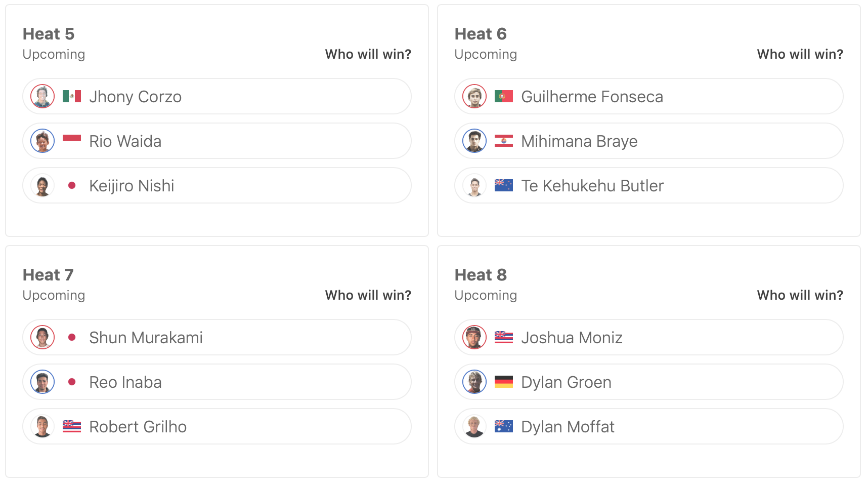Image resolution: width=868 pixels, height=484 pixels.
Task: Click the New Zealand flag beside Te Kehukehu Butler
Action: point(503,185)
